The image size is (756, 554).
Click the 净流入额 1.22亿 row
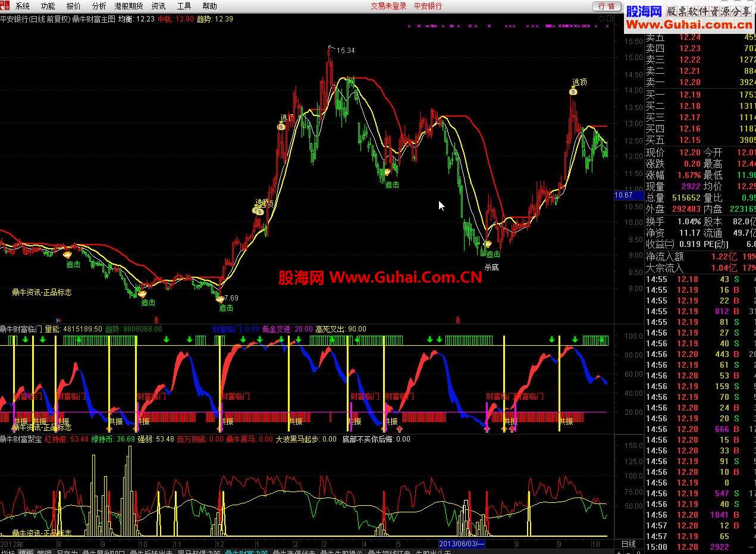(701, 256)
